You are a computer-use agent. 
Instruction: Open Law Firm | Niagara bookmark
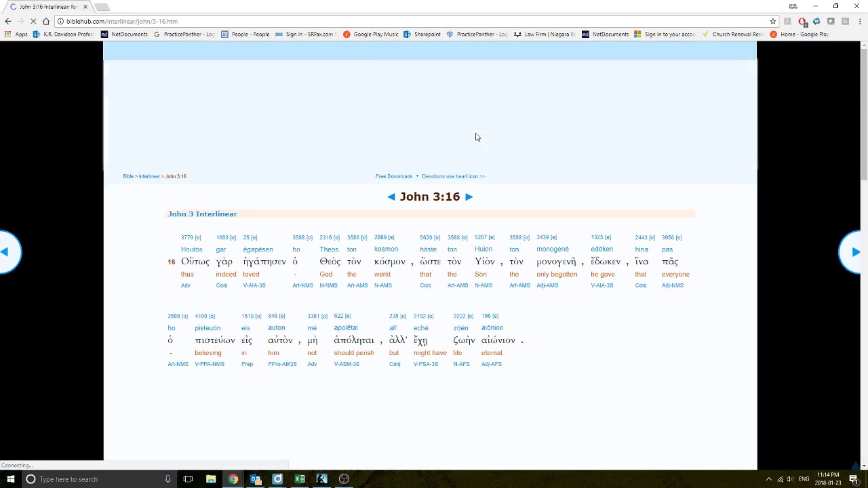(544, 34)
